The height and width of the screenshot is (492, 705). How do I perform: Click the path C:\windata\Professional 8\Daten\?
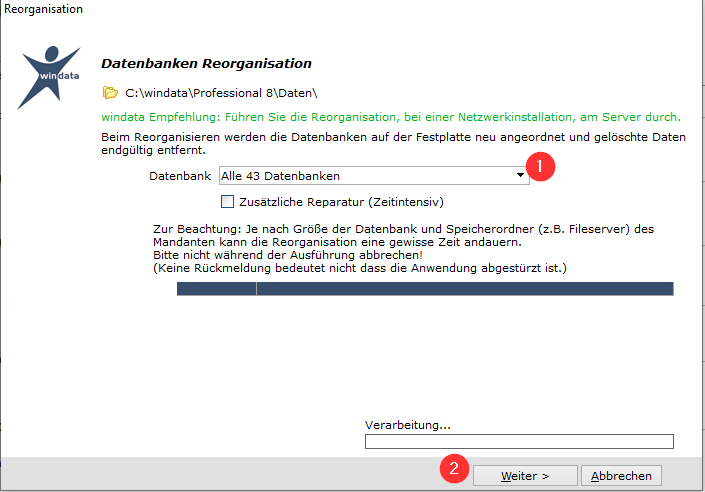221,93
